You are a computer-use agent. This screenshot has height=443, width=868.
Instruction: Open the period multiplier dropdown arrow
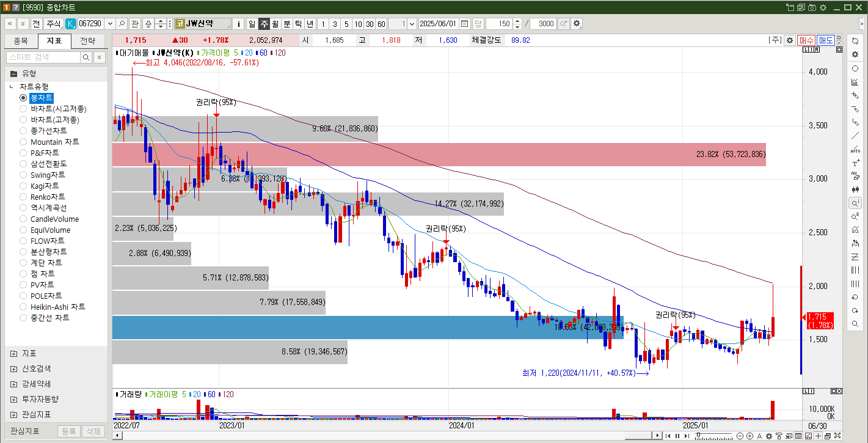pos(411,23)
